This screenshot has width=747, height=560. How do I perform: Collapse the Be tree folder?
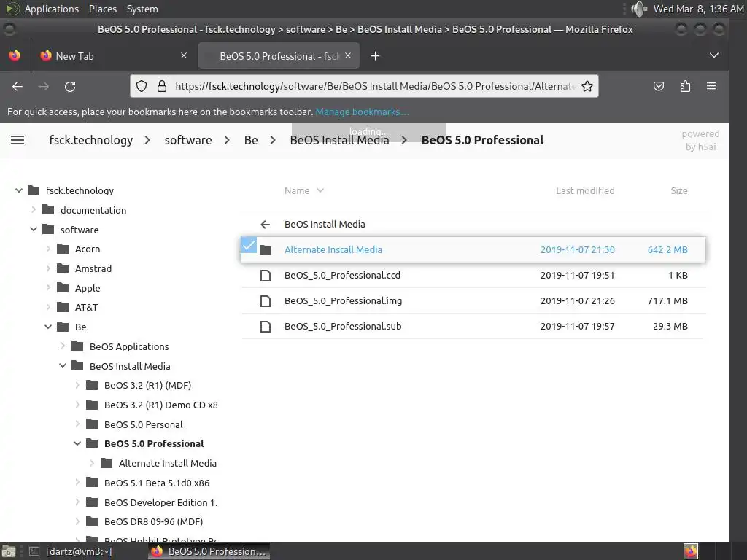tap(48, 327)
